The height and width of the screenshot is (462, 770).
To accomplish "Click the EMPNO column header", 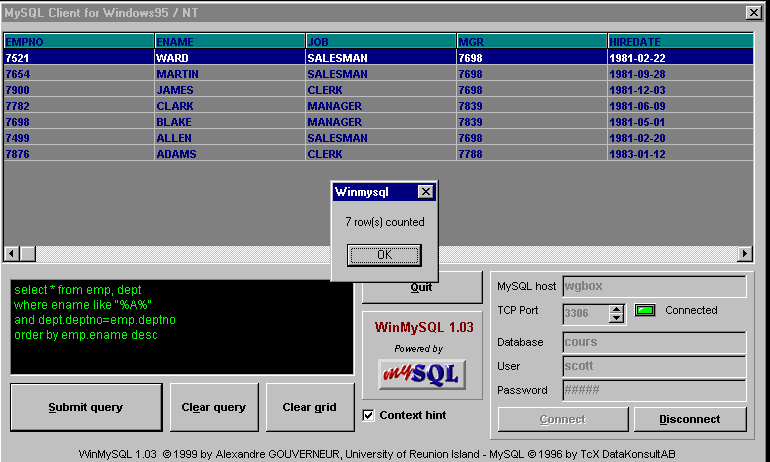I will (79, 42).
